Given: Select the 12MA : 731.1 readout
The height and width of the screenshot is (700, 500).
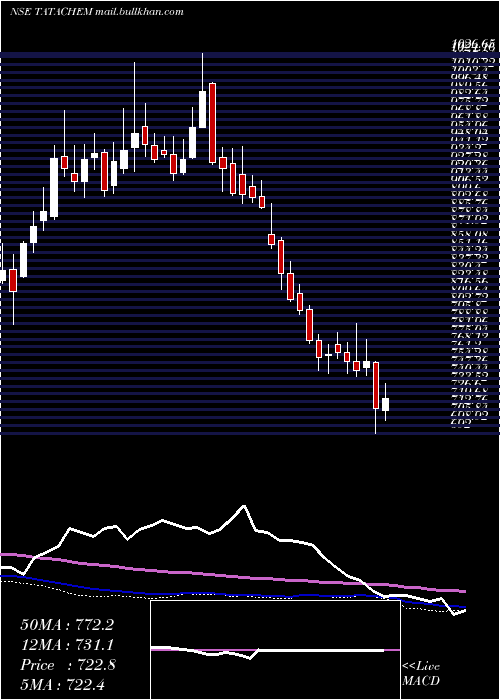Looking at the screenshot, I should point(67,645).
